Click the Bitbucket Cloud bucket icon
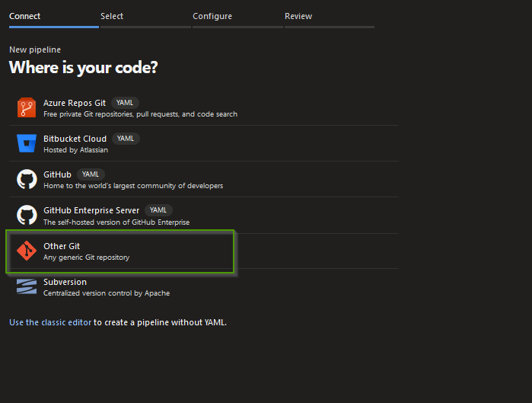This screenshot has height=403, width=532. 27,143
